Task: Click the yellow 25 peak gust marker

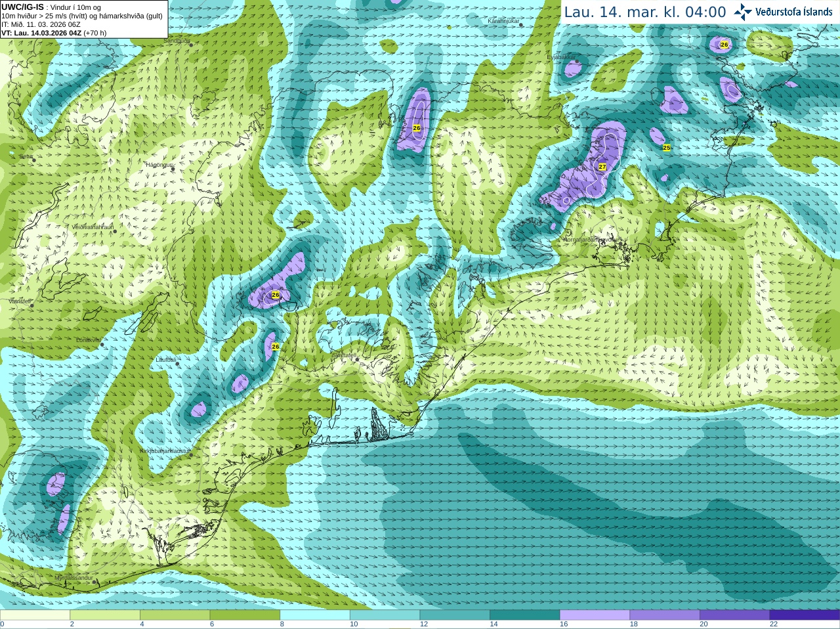Action: point(667,148)
